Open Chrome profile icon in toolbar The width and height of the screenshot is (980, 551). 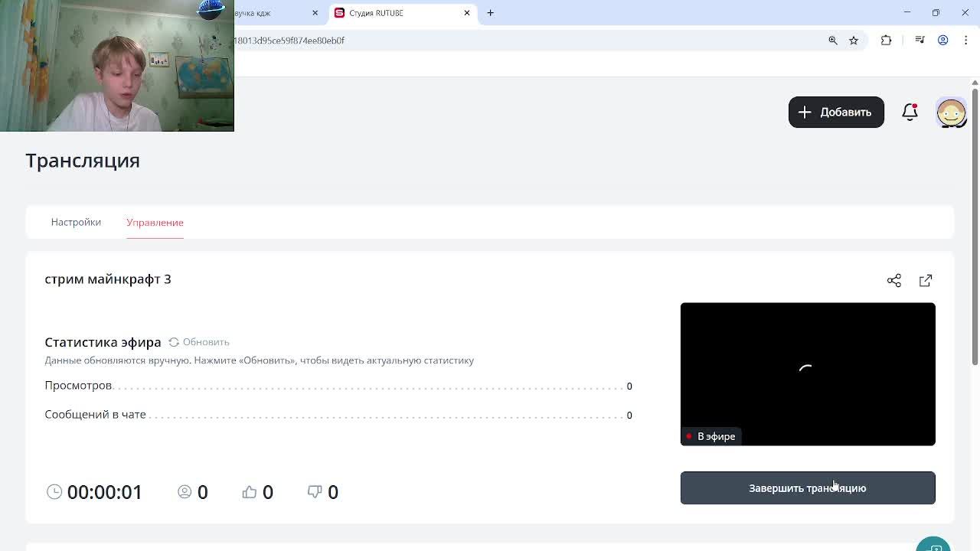pos(943,41)
